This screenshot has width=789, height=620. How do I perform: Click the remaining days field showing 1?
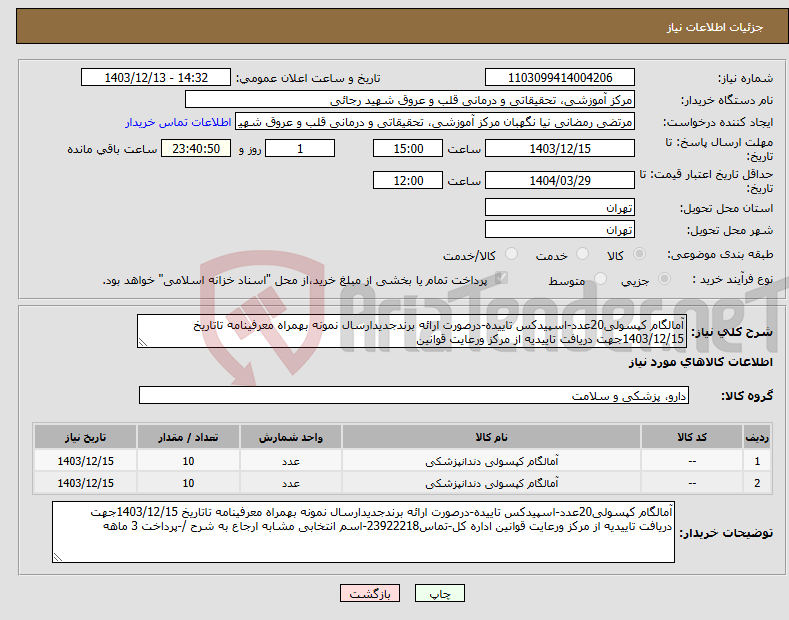(x=300, y=148)
